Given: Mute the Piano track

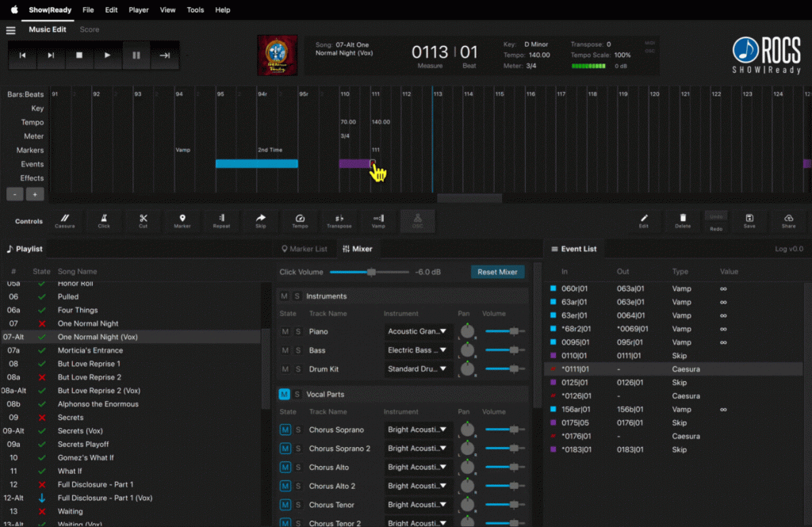Looking at the screenshot, I should pyautogui.click(x=285, y=331).
